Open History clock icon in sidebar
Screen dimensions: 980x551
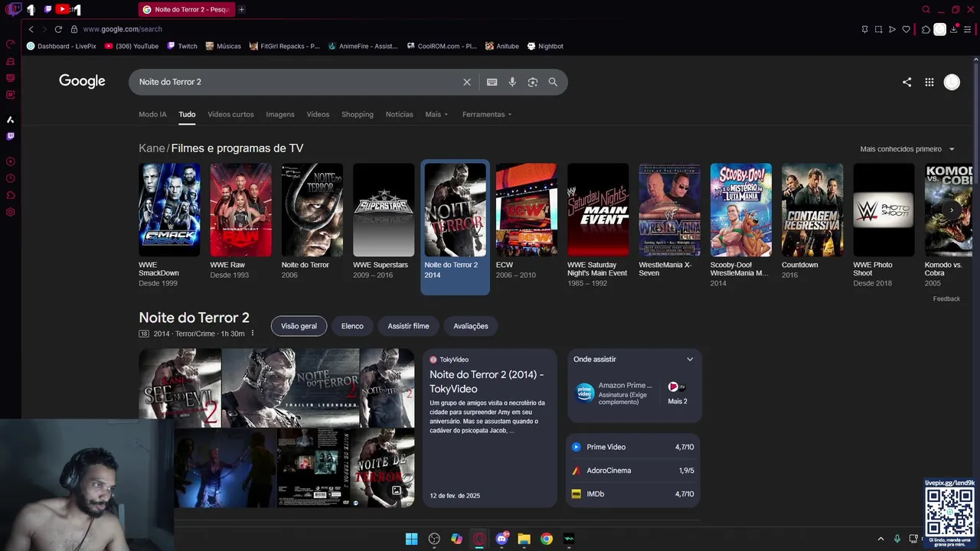click(x=10, y=178)
